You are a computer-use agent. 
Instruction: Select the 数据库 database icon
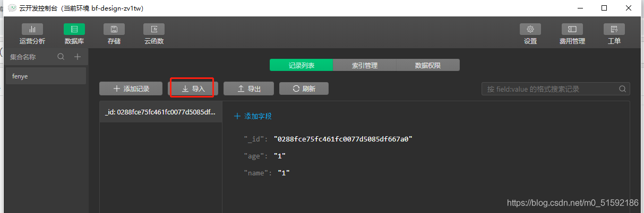coord(74,30)
